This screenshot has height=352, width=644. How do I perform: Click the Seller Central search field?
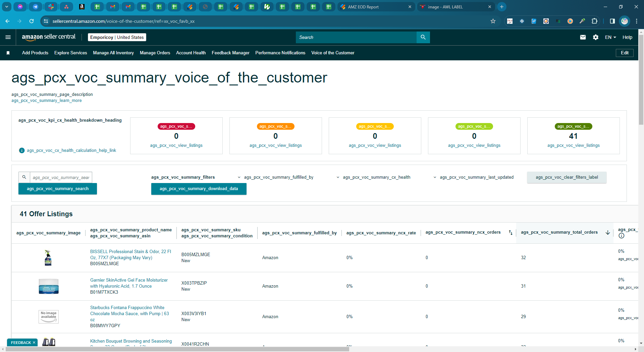tap(356, 37)
